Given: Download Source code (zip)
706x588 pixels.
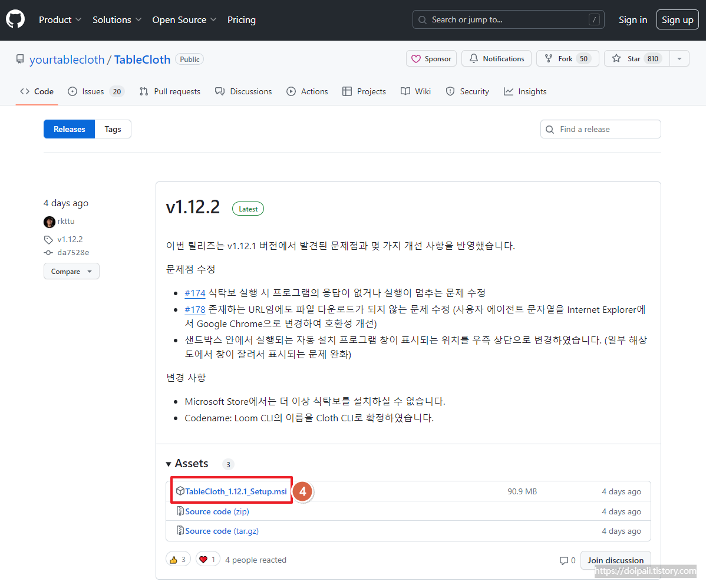Looking at the screenshot, I should (217, 511).
